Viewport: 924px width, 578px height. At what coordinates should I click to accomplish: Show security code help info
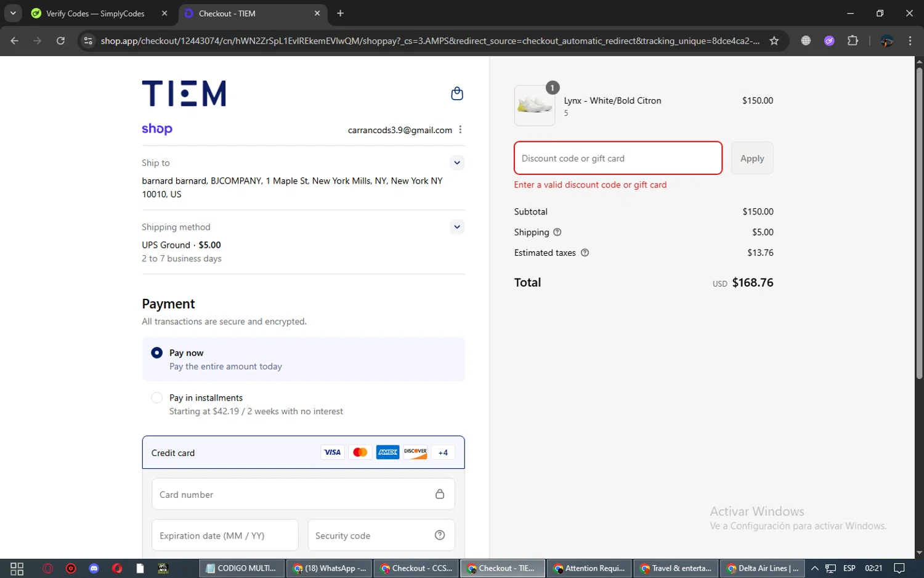(x=440, y=535)
